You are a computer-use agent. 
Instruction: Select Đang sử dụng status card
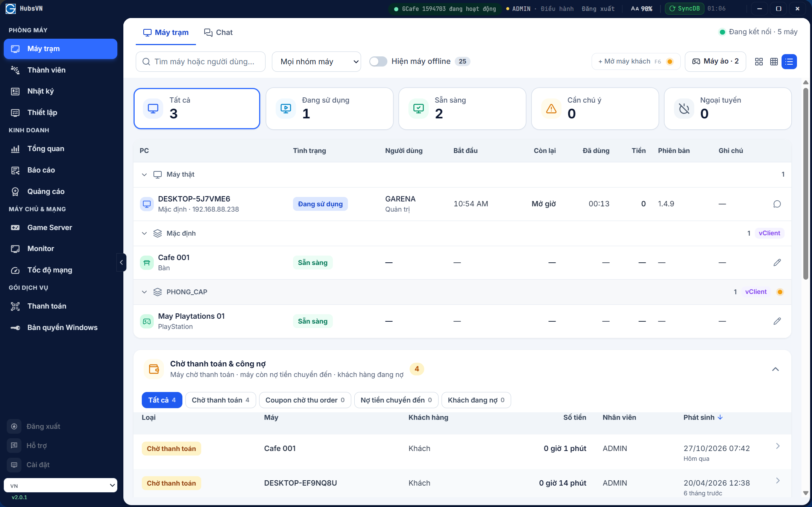pos(329,109)
